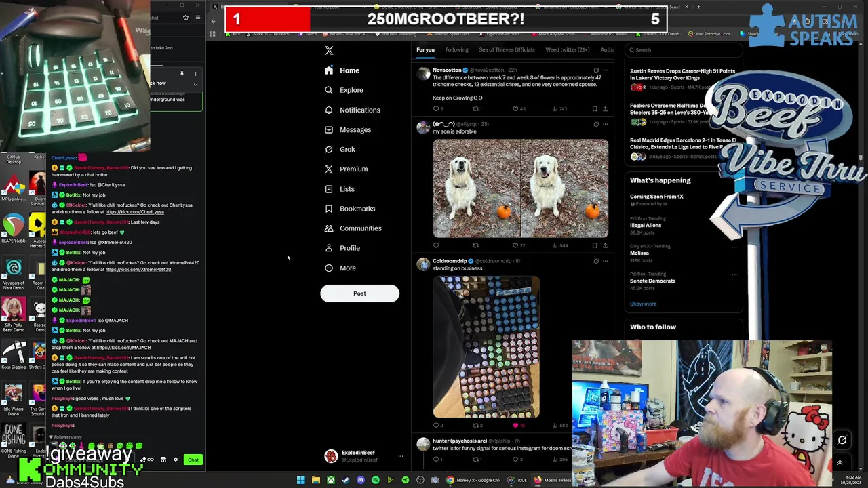
Task: Share the 'my son is adorable' post
Action: (x=605, y=245)
